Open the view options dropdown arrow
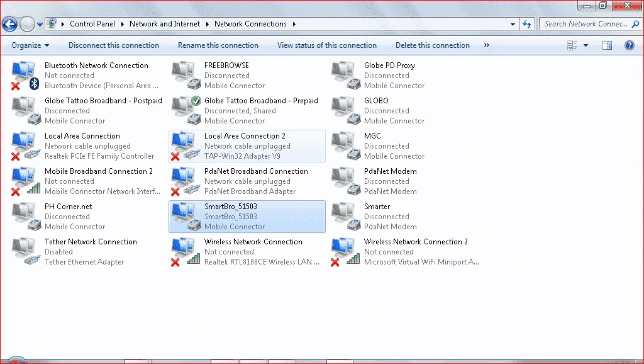 coord(586,45)
